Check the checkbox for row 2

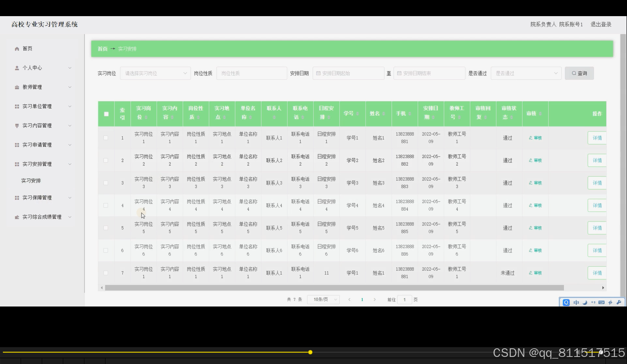[x=106, y=160]
